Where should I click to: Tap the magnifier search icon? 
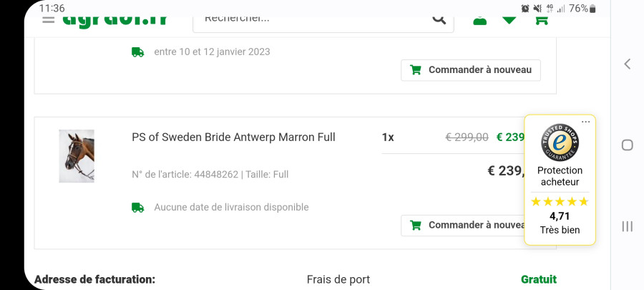pos(439,19)
